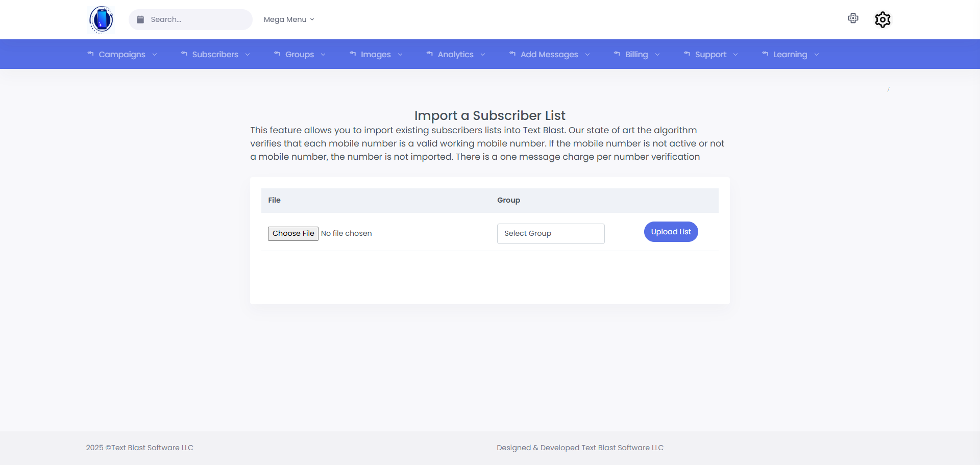
Task: Click the icon beside Add Messages
Action: pos(512,54)
